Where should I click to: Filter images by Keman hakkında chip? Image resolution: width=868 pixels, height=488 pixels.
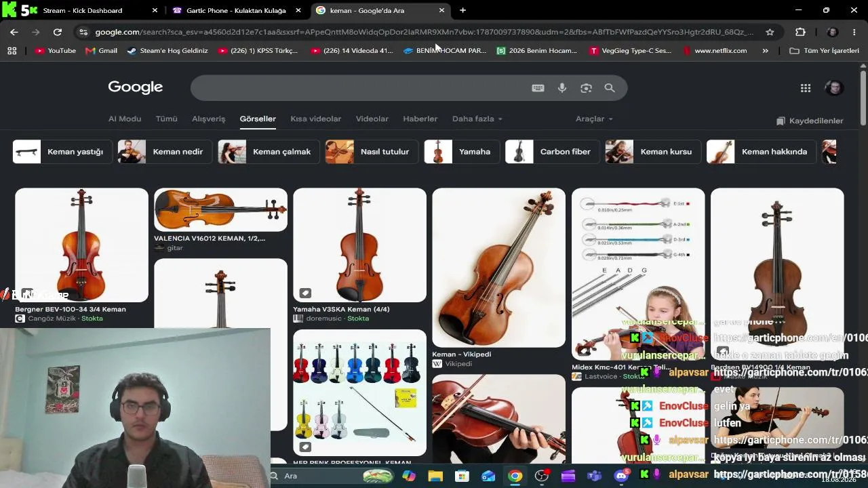point(762,152)
